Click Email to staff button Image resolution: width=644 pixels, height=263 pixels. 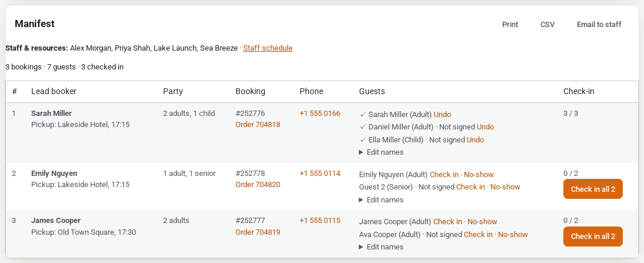(599, 25)
